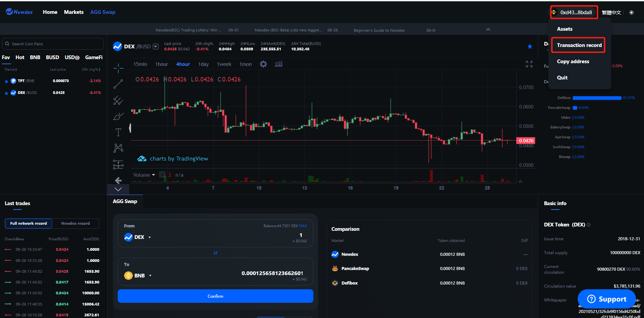Image resolution: width=644 pixels, height=318 pixels.
Task: Open Support chat button
Action: point(607,299)
